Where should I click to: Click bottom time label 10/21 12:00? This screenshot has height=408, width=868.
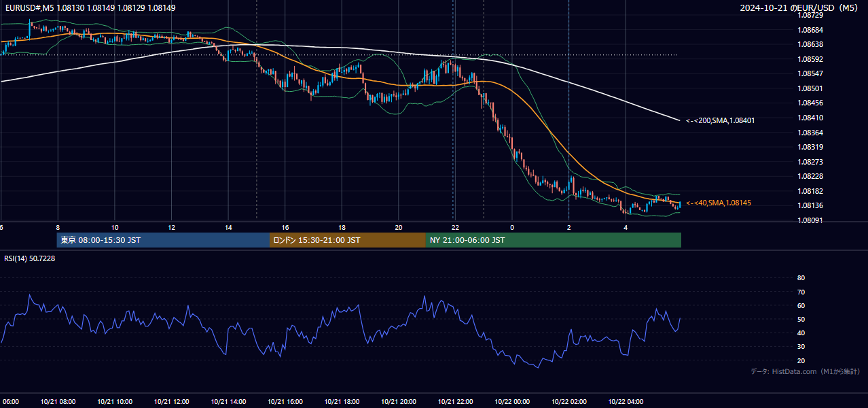(x=171, y=402)
